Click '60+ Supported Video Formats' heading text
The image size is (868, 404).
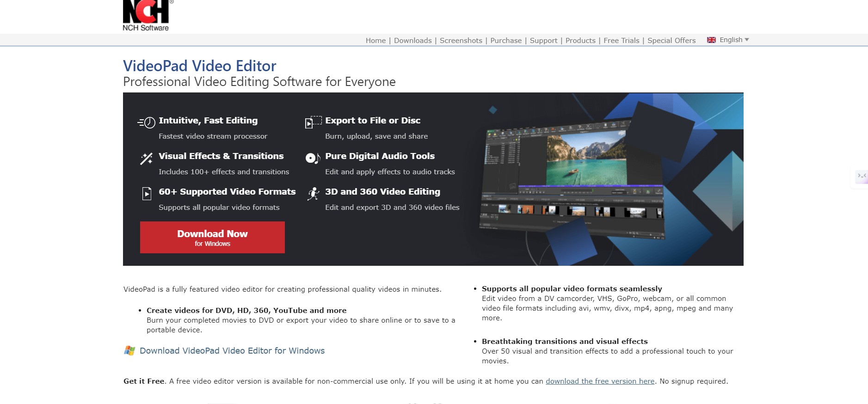pyautogui.click(x=227, y=192)
